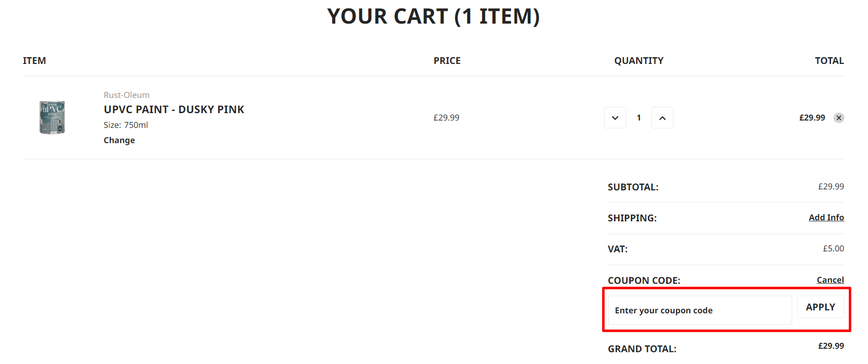Increase quantity with the up chevron
The width and height of the screenshot is (868, 364).
tap(662, 118)
